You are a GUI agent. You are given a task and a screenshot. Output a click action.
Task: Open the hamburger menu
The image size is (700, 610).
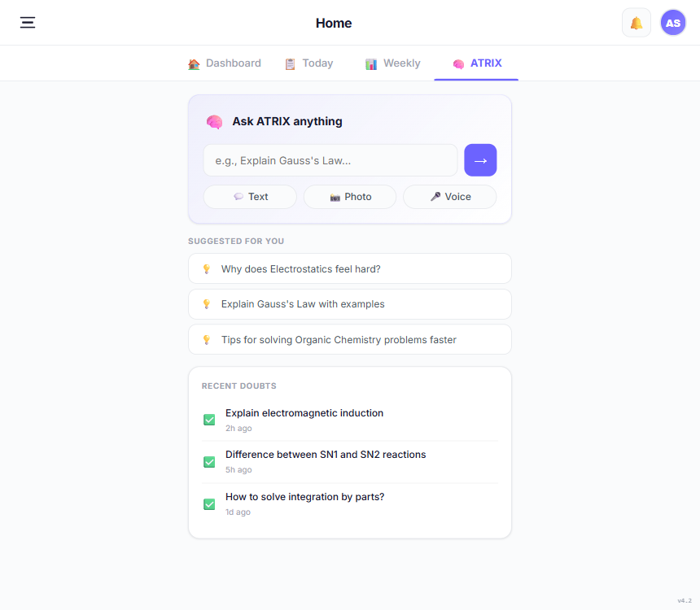(28, 22)
